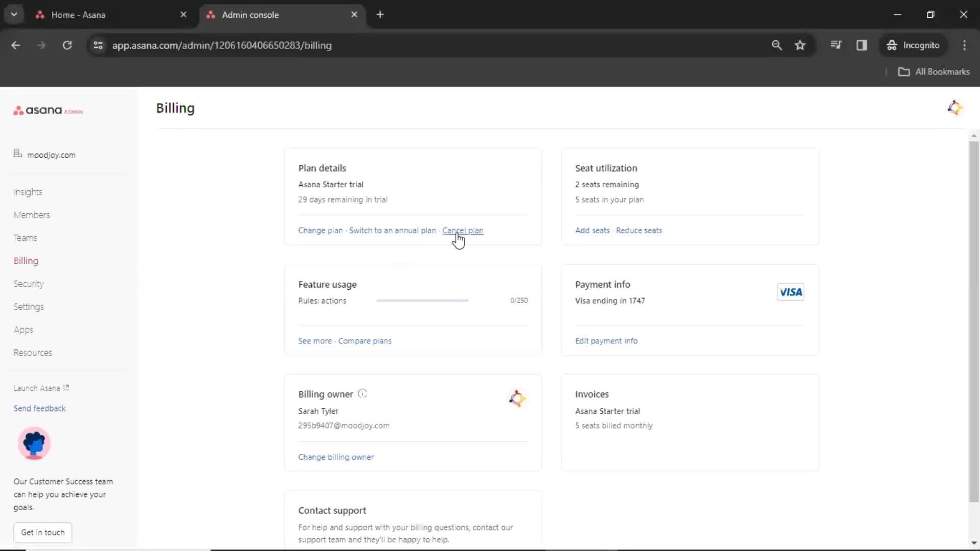Open Resources in the sidebar
The height and width of the screenshot is (551, 980).
coord(33,353)
